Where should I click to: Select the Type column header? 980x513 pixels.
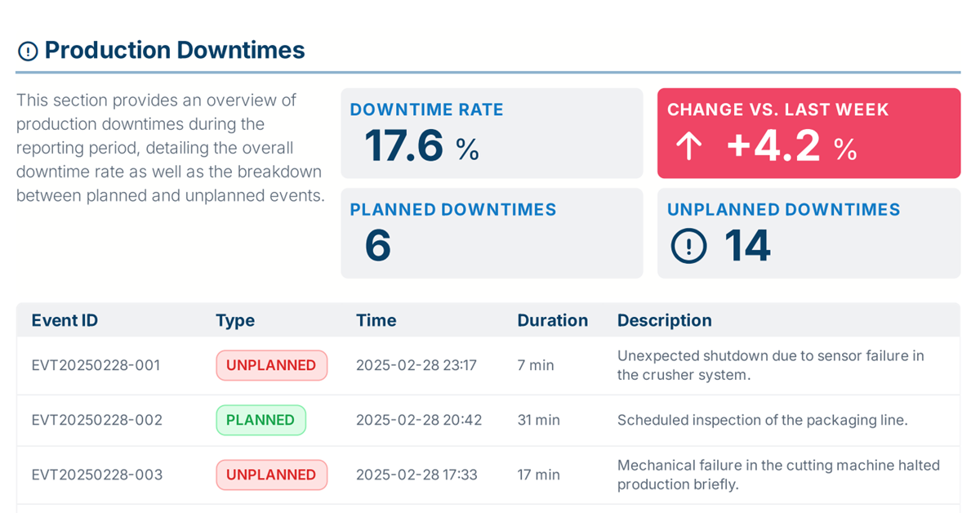[235, 320]
